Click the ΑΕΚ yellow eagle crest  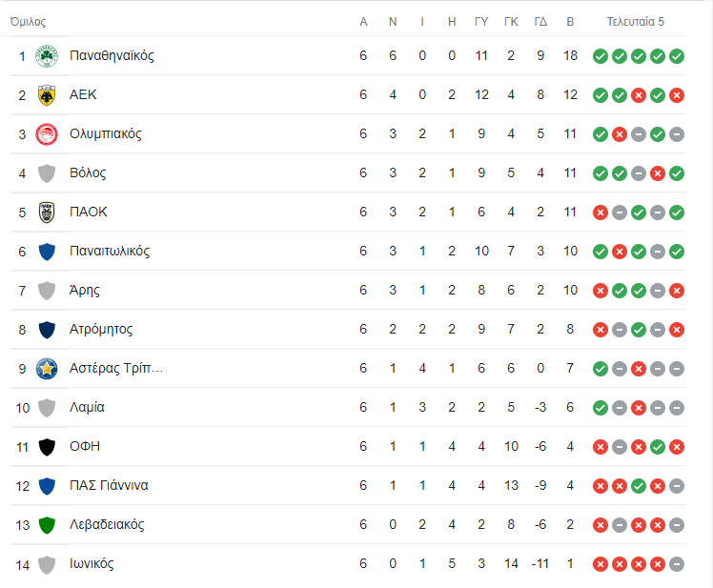point(47,95)
